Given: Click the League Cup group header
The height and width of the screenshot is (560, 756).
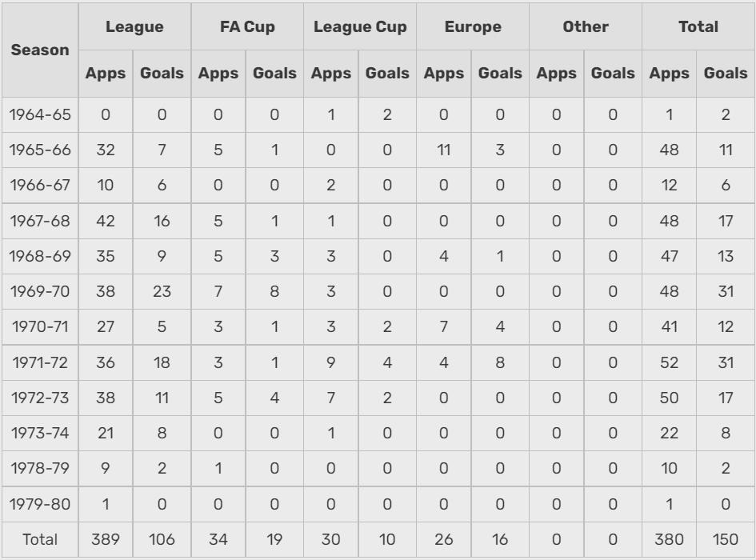Looking at the screenshot, I should point(360,26).
